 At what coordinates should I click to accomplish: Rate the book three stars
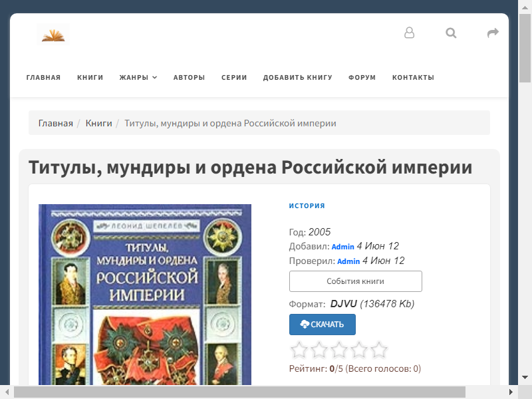coord(339,350)
